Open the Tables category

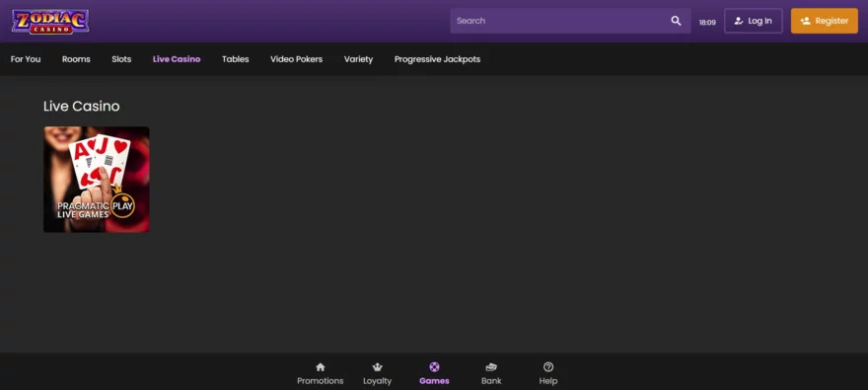click(236, 58)
